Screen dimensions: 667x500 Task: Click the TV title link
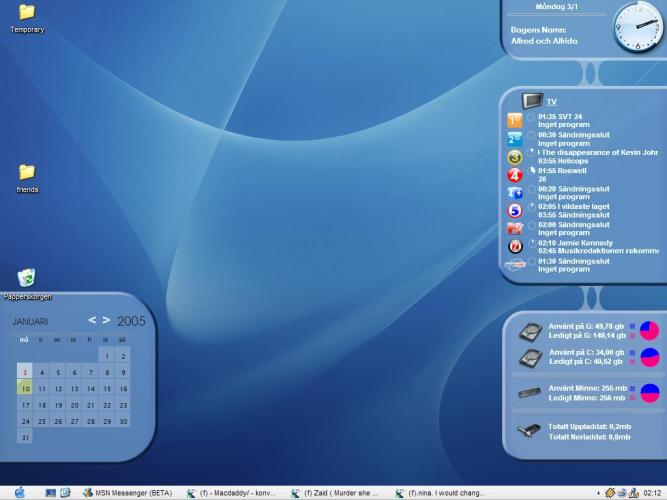point(551,102)
